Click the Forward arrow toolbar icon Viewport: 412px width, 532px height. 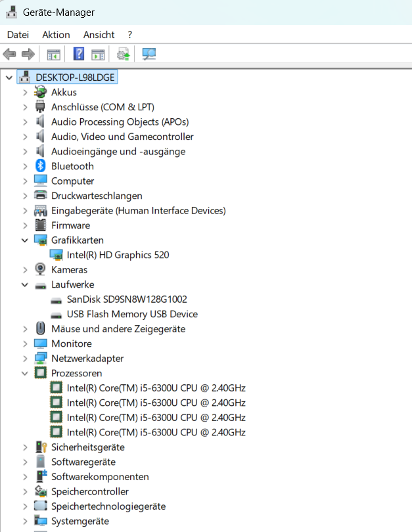pyautogui.click(x=28, y=54)
